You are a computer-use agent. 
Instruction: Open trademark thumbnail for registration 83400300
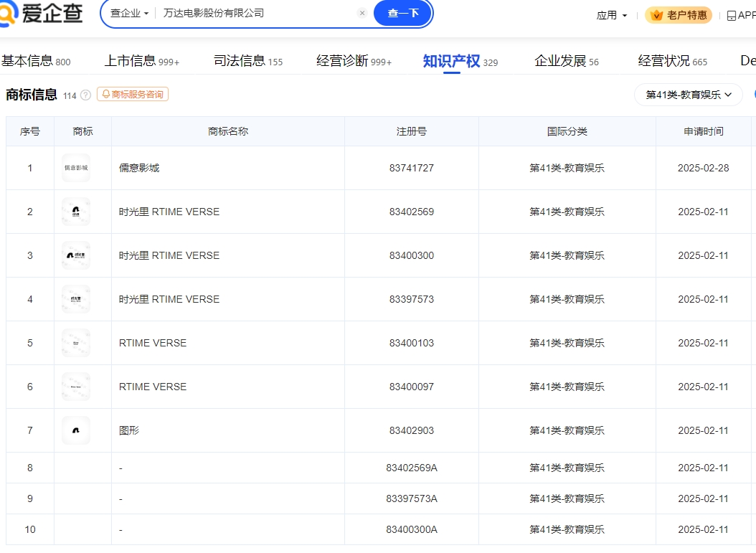coord(76,255)
